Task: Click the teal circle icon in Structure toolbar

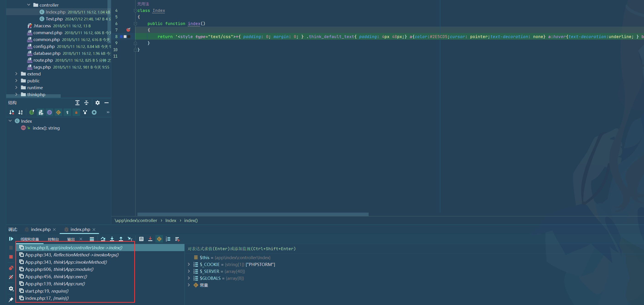Action: [x=94, y=112]
